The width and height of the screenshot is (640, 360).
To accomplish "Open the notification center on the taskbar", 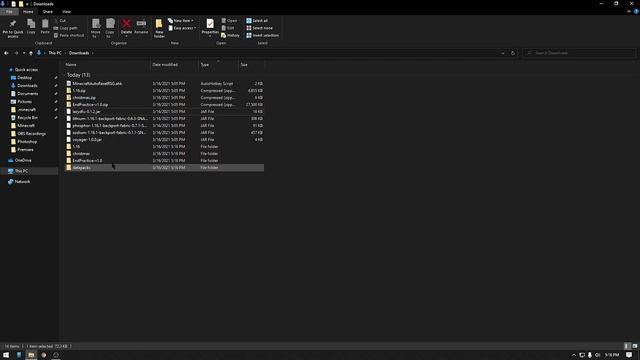I will pyautogui.click(x=629, y=355).
